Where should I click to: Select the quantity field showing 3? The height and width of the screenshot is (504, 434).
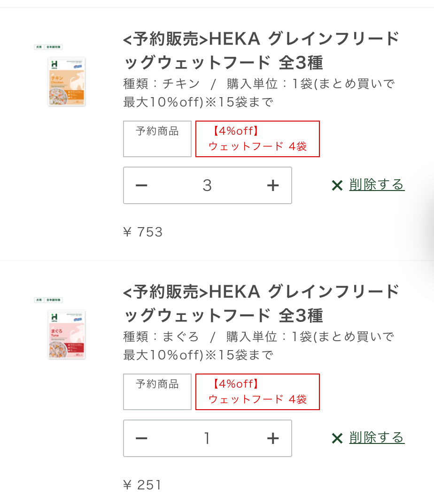207,186
